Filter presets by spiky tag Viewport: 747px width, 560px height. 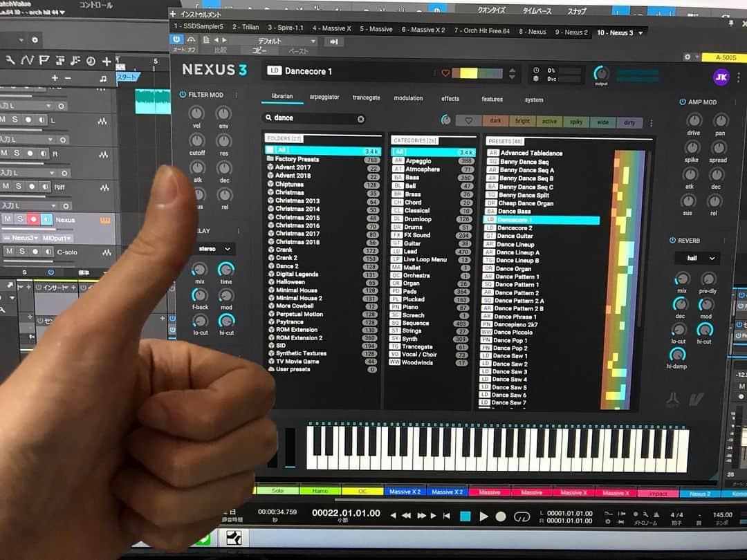click(576, 122)
